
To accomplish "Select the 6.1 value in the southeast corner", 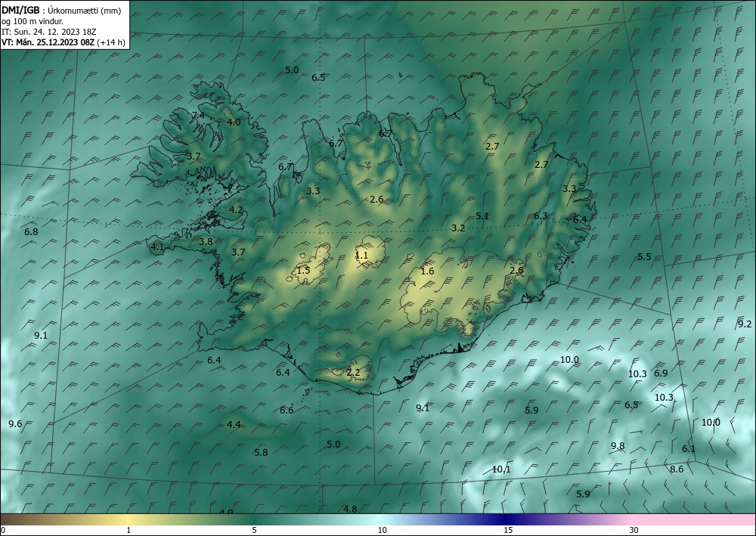I will pyautogui.click(x=689, y=449).
